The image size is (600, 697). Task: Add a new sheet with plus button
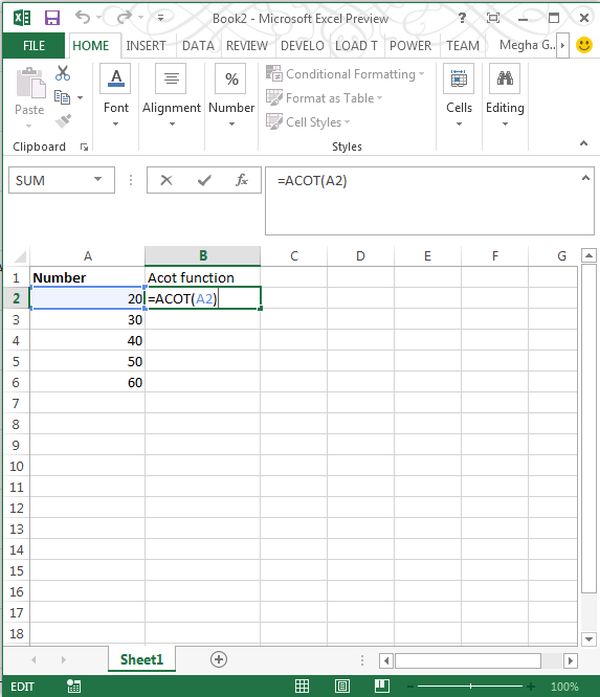pyautogui.click(x=218, y=660)
